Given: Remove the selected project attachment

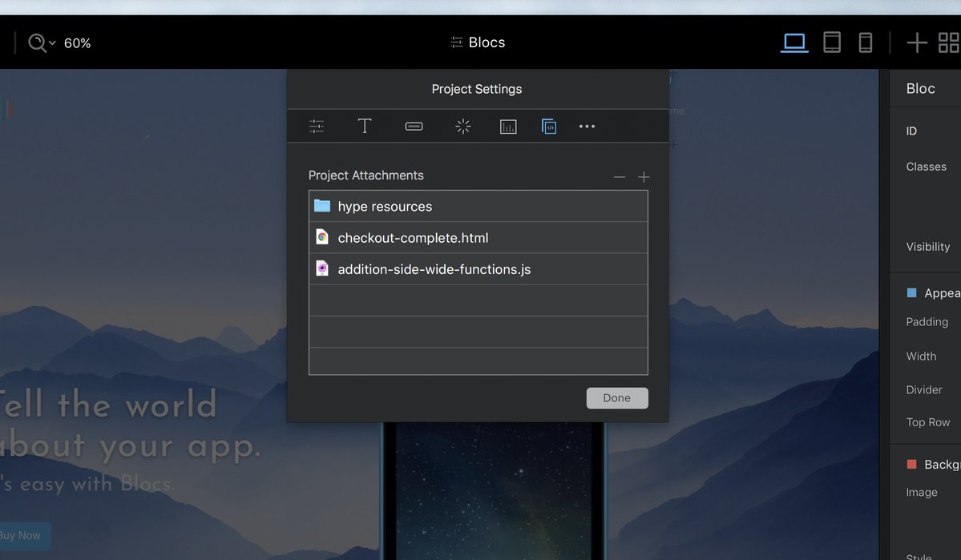Looking at the screenshot, I should pos(619,177).
